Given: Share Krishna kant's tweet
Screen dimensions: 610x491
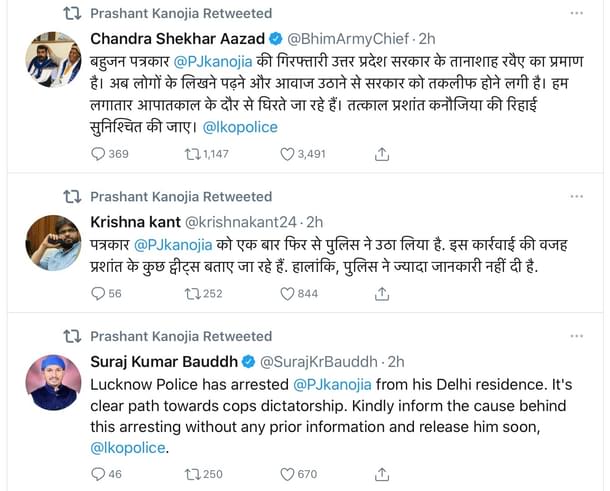Looking at the screenshot, I should coord(381,293).
